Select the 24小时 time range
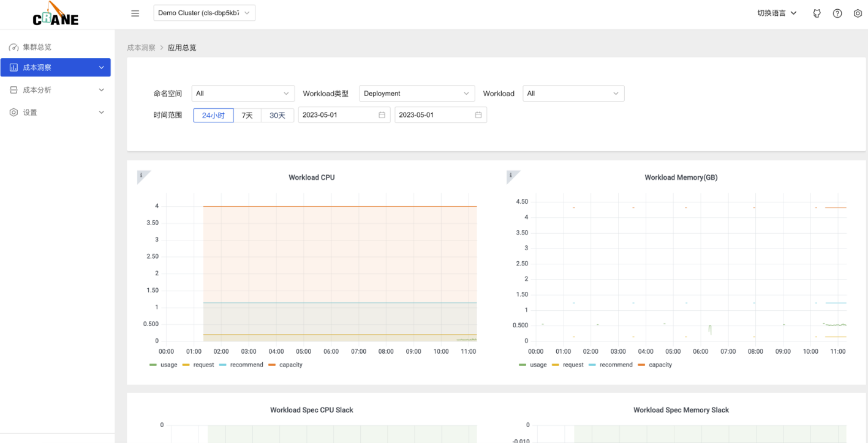 coord(213,115)
